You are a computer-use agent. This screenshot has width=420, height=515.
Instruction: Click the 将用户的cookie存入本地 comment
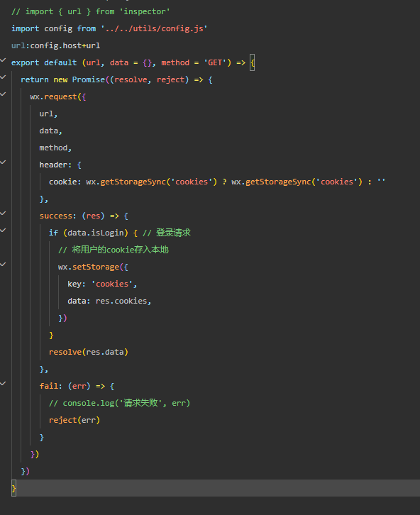pos(114,250)
